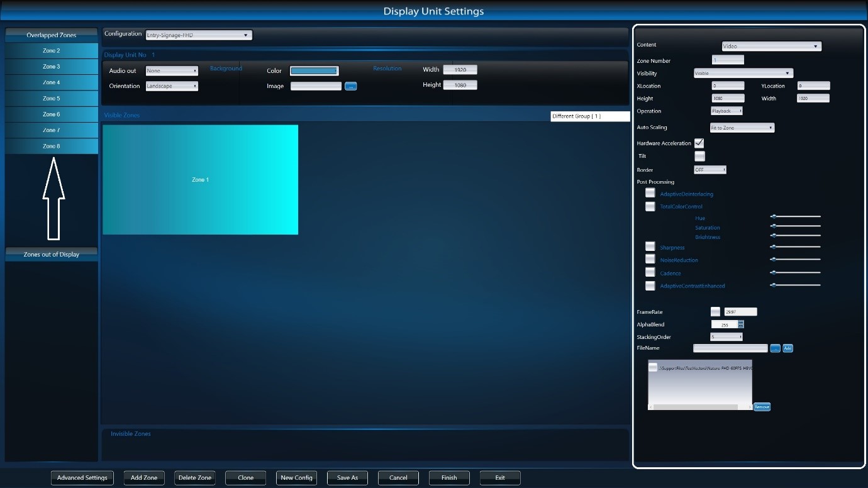Open the Configuration dropdown
Screen dimensions: 868x488
coord(199,35)
